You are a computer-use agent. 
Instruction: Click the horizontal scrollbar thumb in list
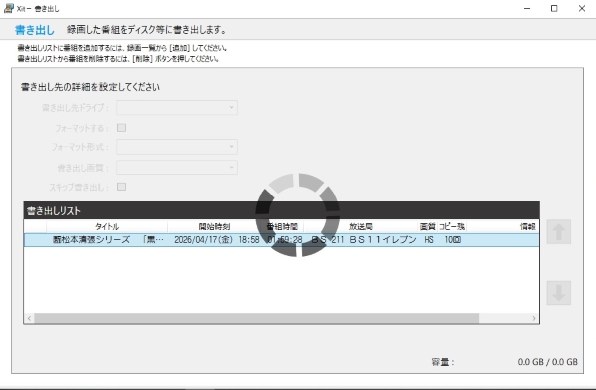pos(257,318)
